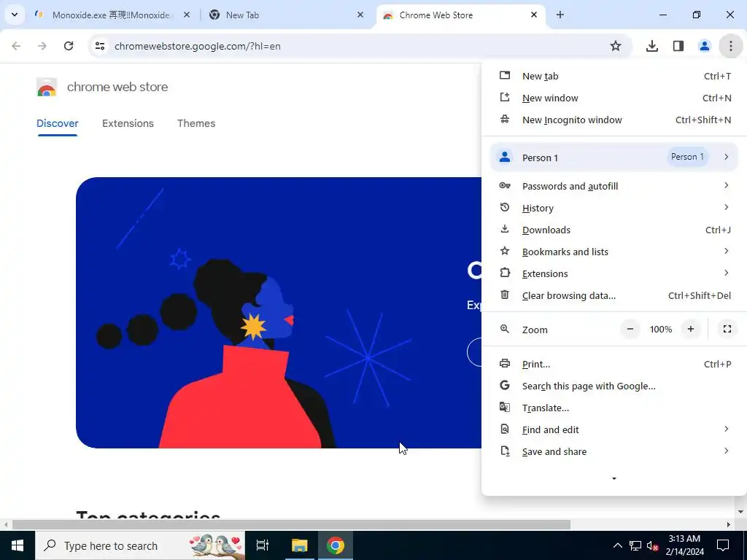Click the featured banner illustration

(x=279, y=312)
